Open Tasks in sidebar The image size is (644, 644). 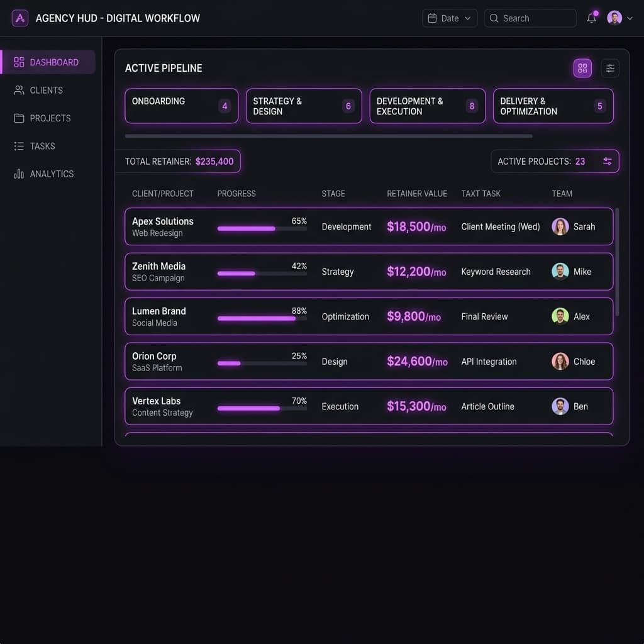coord(48,146)
